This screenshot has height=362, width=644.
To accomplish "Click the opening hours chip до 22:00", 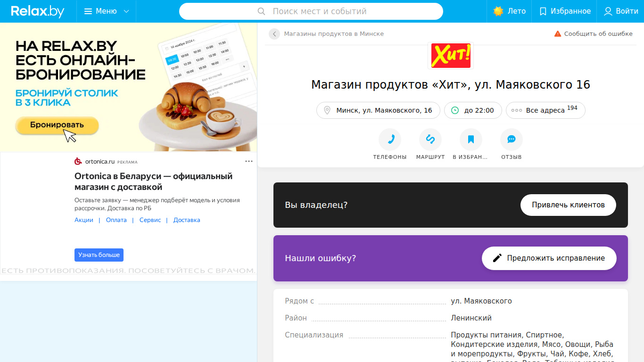I will (x=473, y=110).
